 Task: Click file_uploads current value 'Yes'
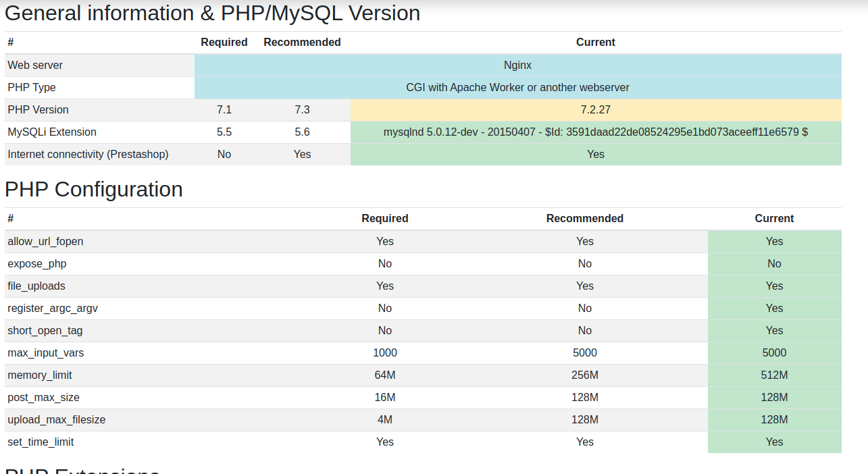775,286
